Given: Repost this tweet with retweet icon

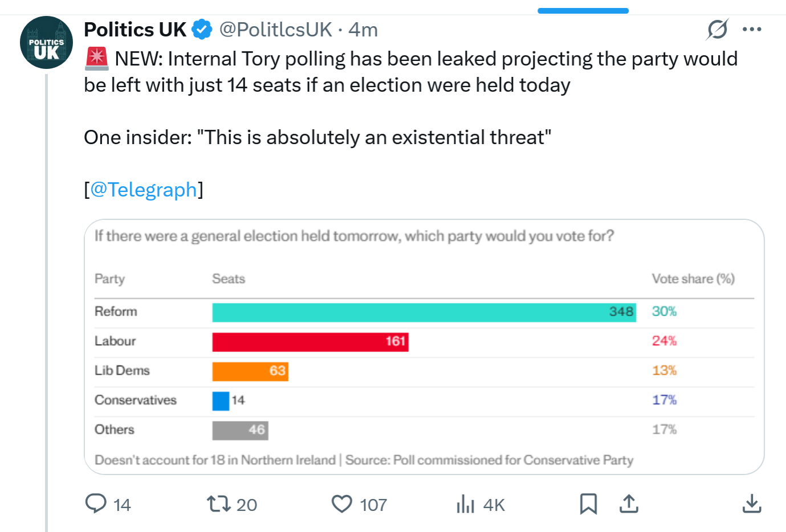Looking at the screenshot, I should pos(218,504).
